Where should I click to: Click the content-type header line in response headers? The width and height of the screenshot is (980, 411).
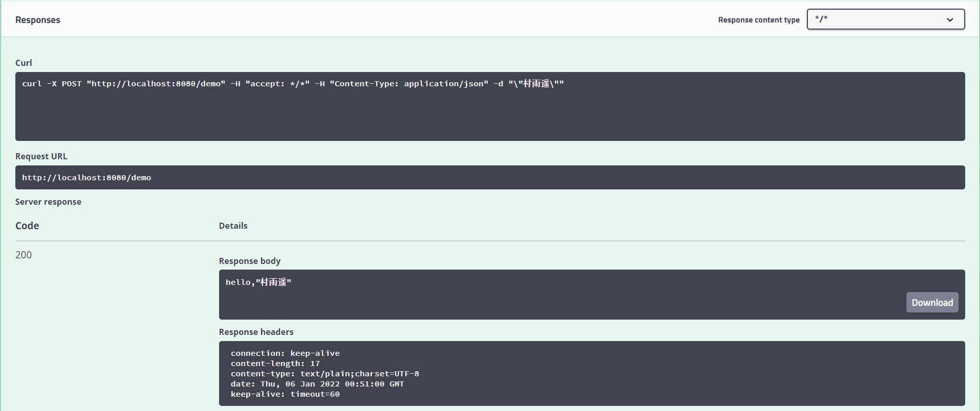tap(325, 374)
